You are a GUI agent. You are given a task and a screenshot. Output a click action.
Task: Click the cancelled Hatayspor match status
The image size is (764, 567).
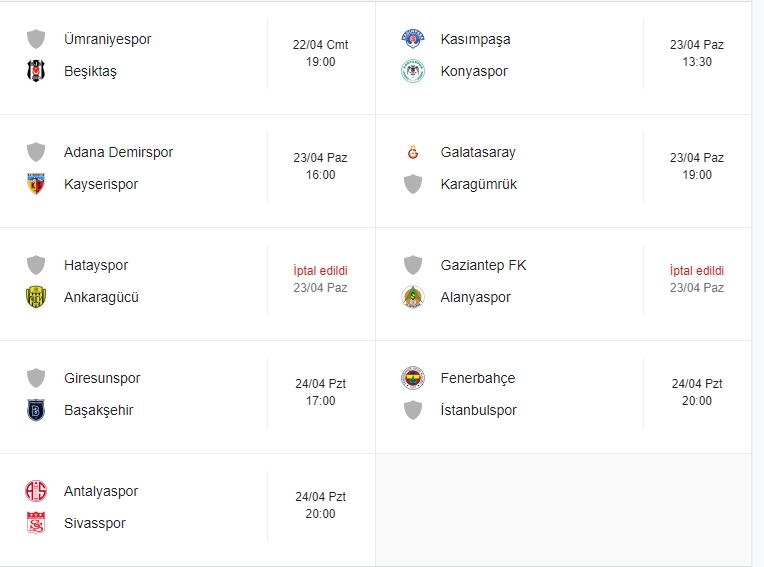tap(320, 271)
